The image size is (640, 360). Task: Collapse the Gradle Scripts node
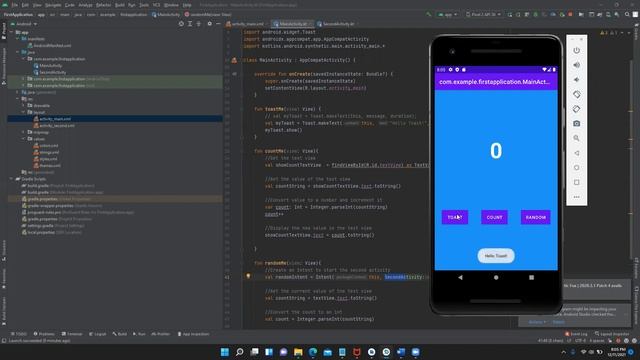(x=11, y=179)
